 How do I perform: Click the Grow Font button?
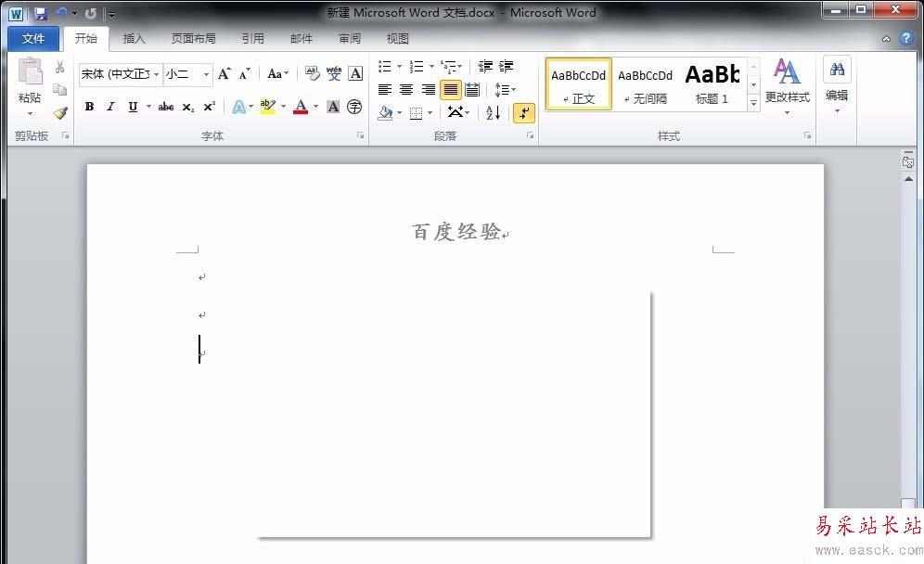[x=224, y=73]
